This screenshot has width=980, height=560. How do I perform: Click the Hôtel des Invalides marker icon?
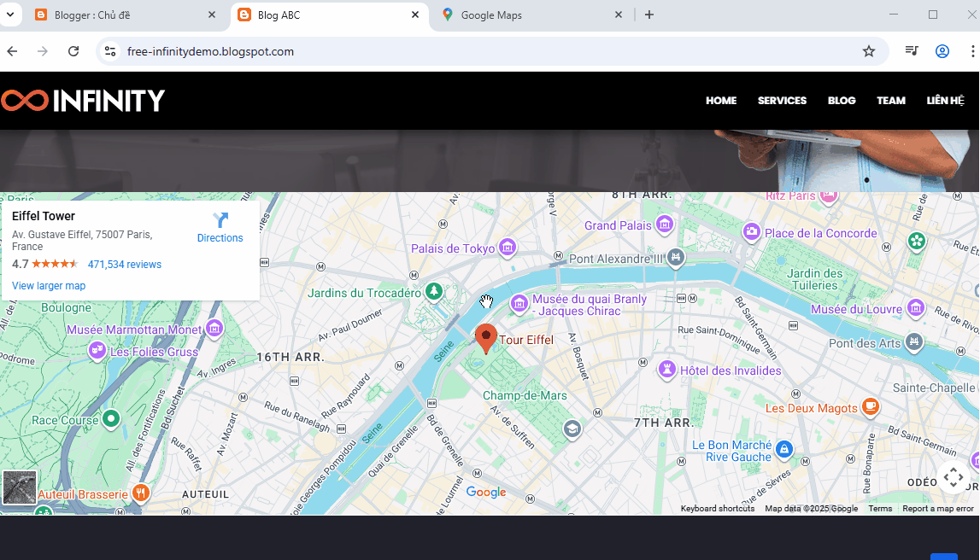(x=667, y=369)
